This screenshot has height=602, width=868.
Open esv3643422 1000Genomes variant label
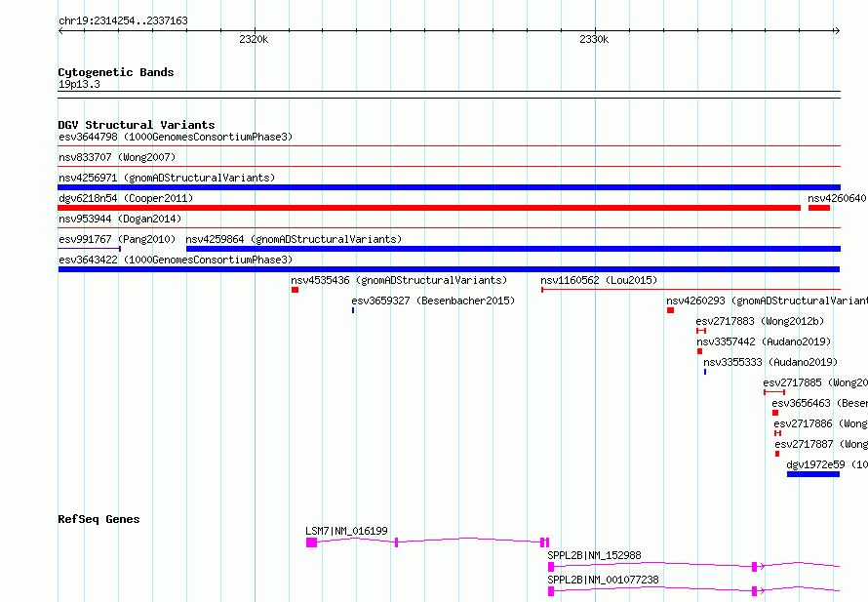point(176,260)
